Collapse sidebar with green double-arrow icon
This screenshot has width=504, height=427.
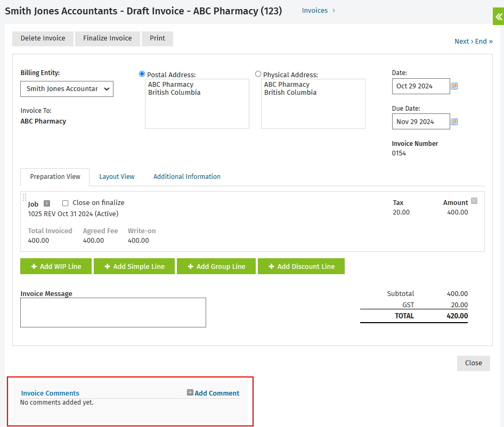(x=499, y=17)
